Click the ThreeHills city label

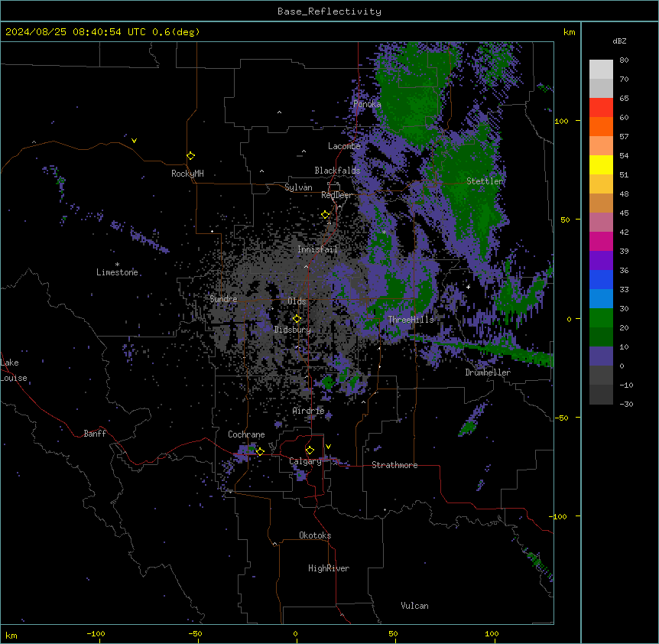click(x=411, y=320)
